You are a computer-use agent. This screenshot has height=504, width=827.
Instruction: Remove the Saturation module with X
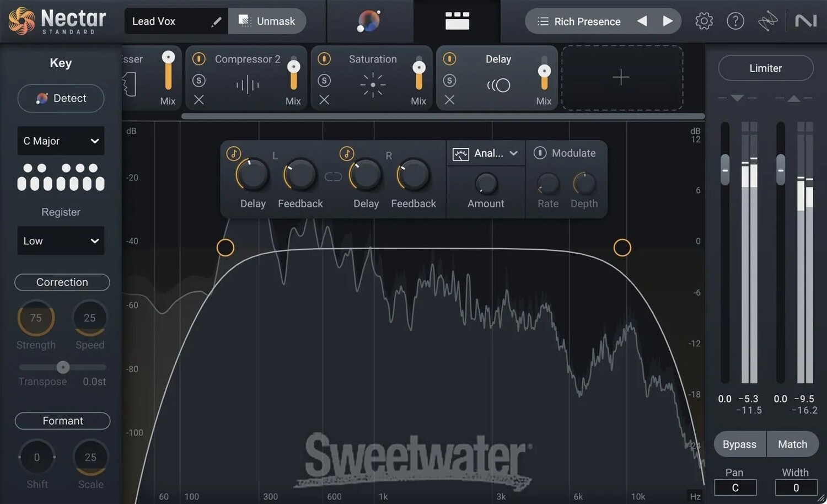[324, 100]
